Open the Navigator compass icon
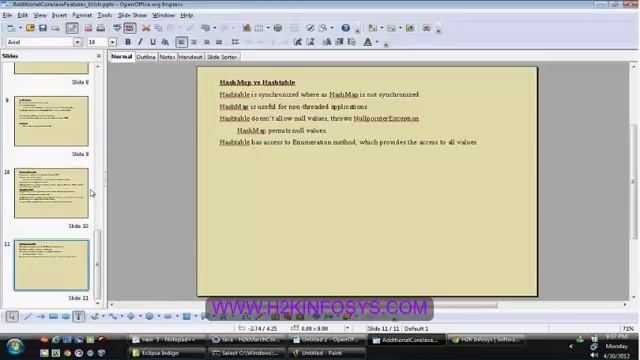This screenshot has height=360, width=640. 310,28
